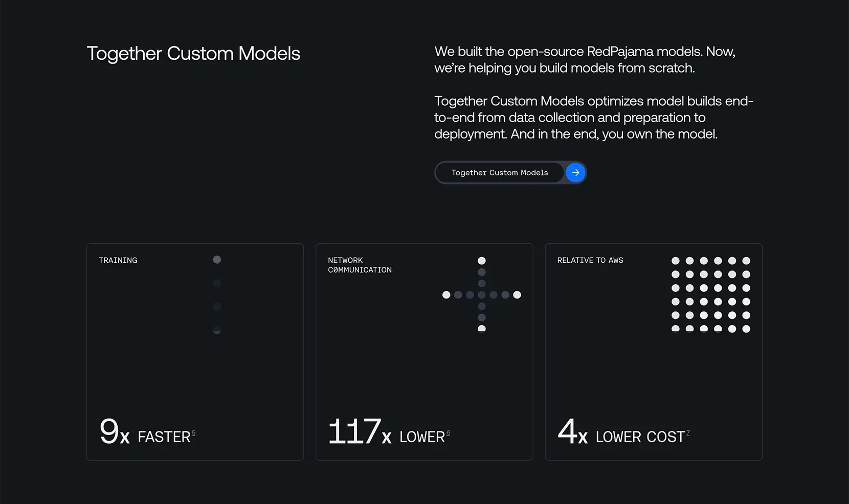Click the dot grid graphic in AWS card
Screen dimensions: 849x504
pyautogui.click(x=711, y=295)
